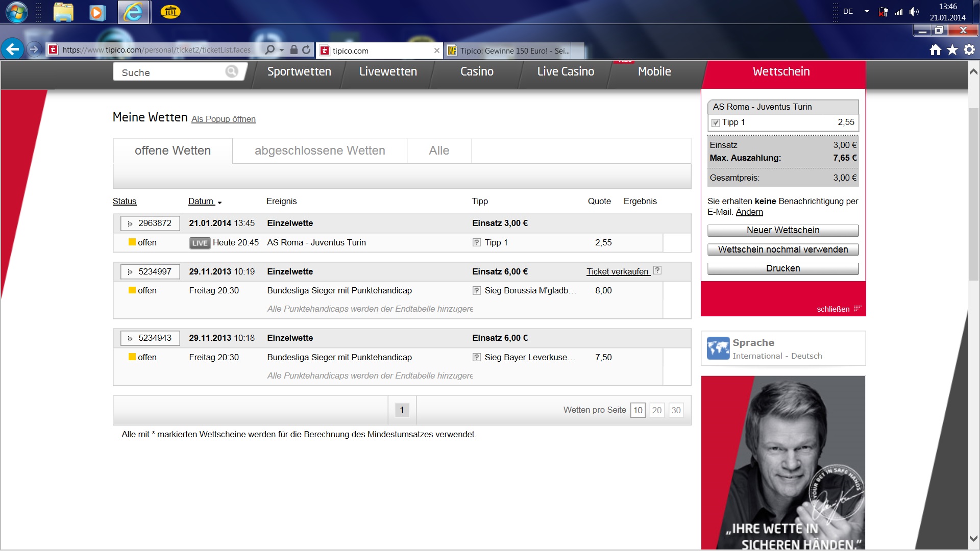This screenshot has width=980, height=551.
Task: Click the help icon next to Ticket verkaufen
Action: point(657,270)
